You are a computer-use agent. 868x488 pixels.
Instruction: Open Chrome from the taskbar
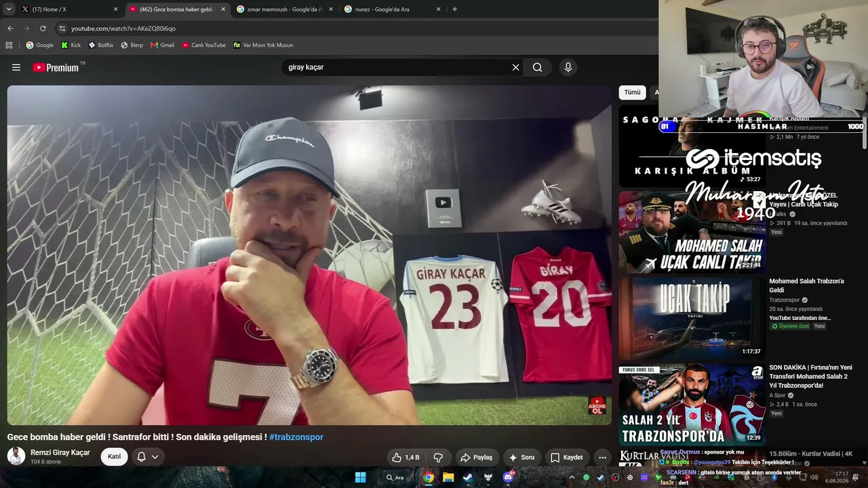pyautogui.click(x=429, y=477)
